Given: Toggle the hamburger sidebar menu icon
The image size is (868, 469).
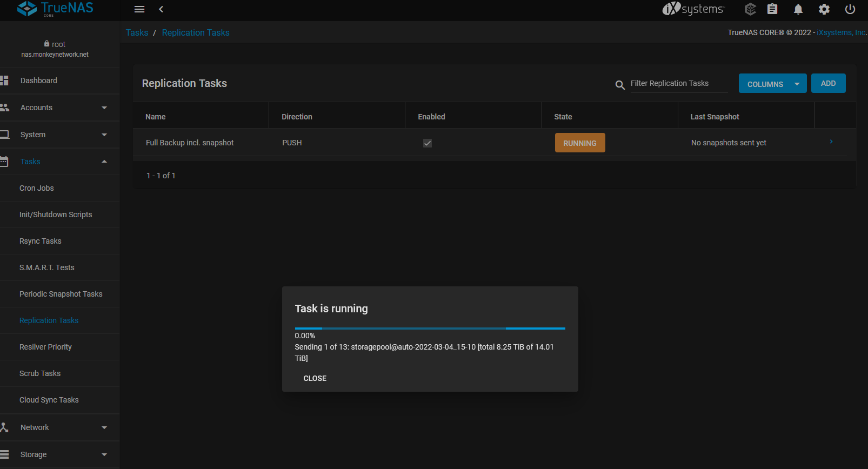Looking at the screenshot, I should point(139,9).
